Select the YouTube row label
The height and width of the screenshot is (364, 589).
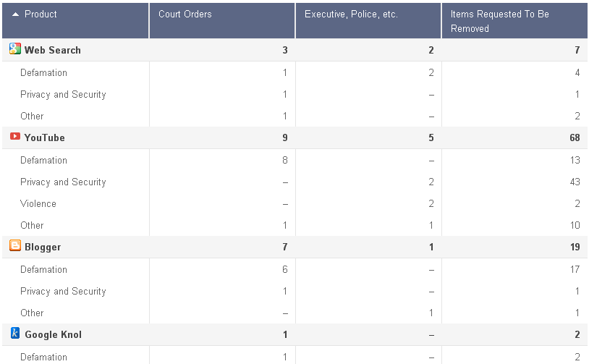pos(44,137)
